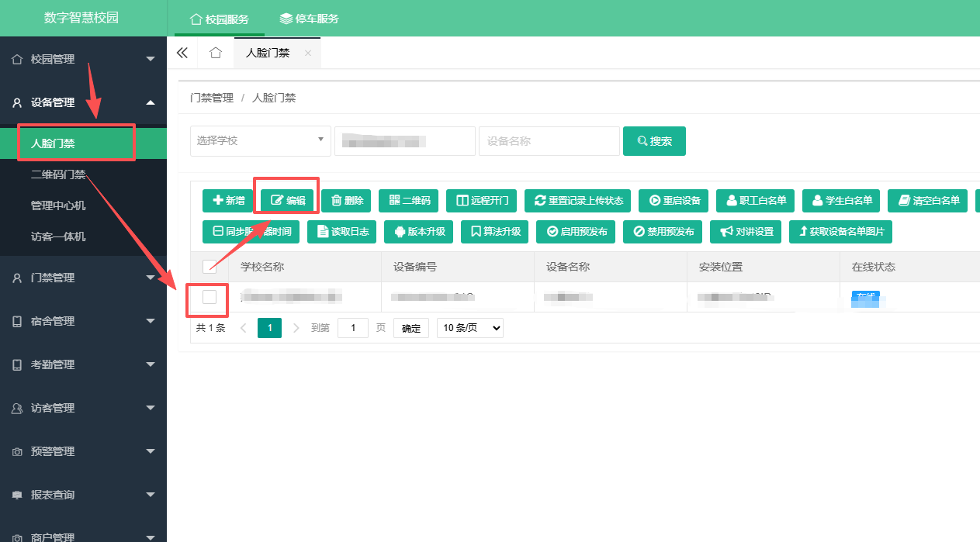Open the home tab icon
The height and width of the screenshot is (542, 980).
(216, 53)
